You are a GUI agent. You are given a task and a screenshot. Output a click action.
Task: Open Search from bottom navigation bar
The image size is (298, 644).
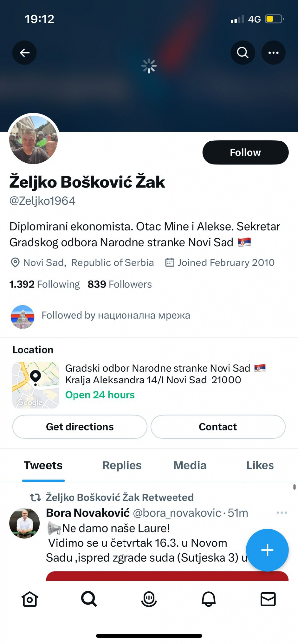(89, 599)
